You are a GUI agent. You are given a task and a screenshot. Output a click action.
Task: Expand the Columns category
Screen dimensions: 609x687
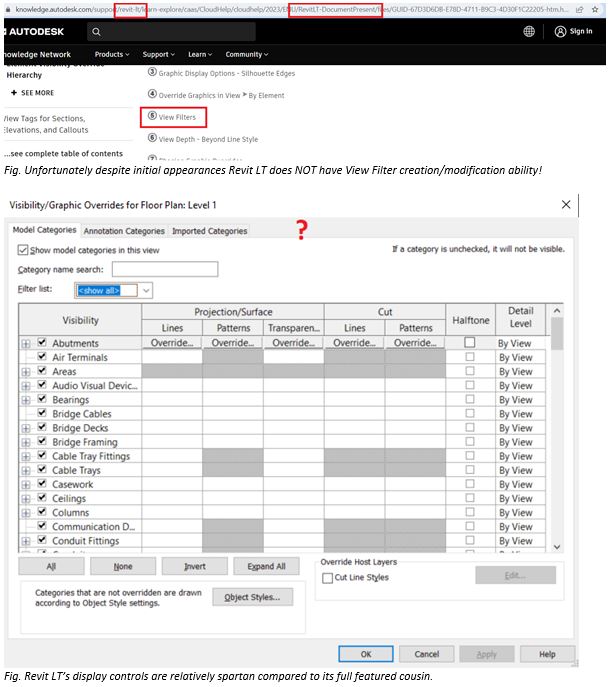click(x=26, y=513)
